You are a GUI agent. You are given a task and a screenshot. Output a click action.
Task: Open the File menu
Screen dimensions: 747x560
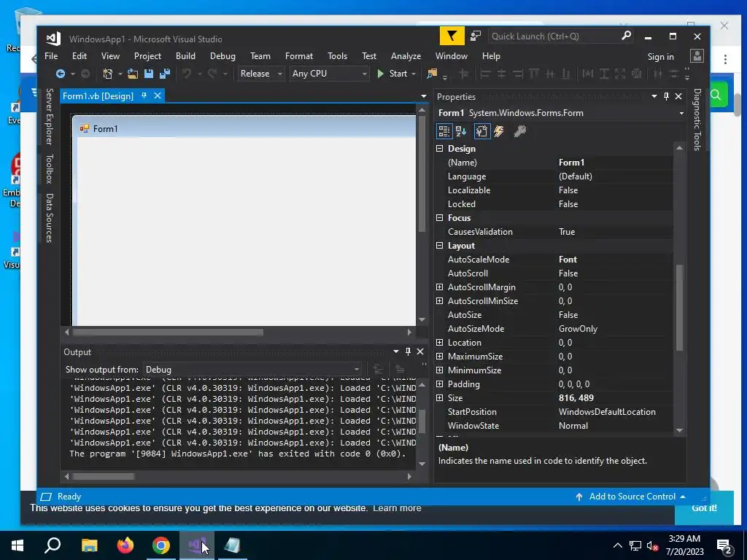point(51,56)
